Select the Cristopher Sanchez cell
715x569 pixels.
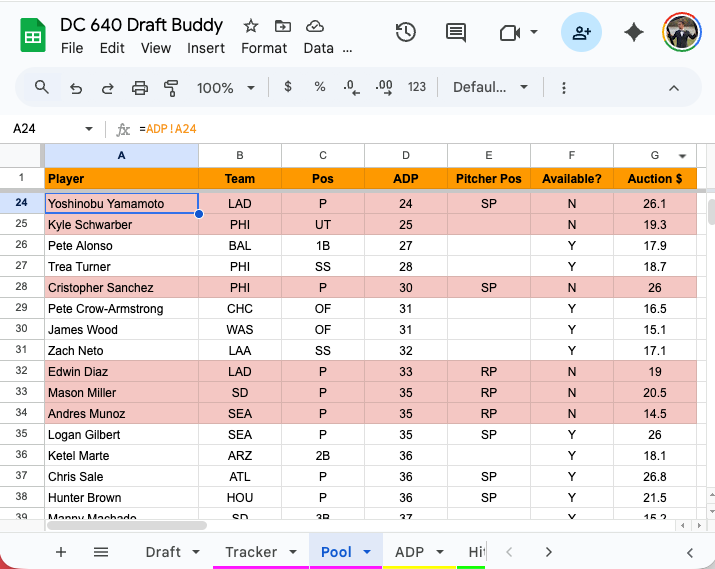click(121, 287)
